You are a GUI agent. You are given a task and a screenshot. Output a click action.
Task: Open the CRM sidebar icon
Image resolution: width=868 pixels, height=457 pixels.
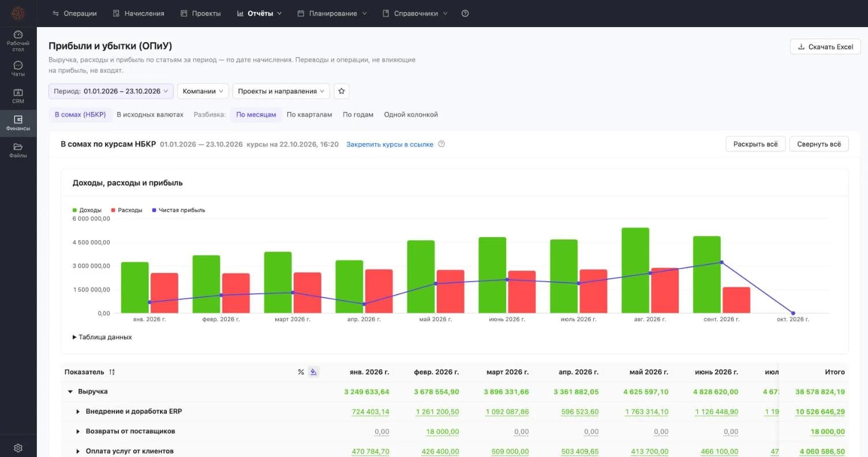pyautogui.click(x=18, y=96)
